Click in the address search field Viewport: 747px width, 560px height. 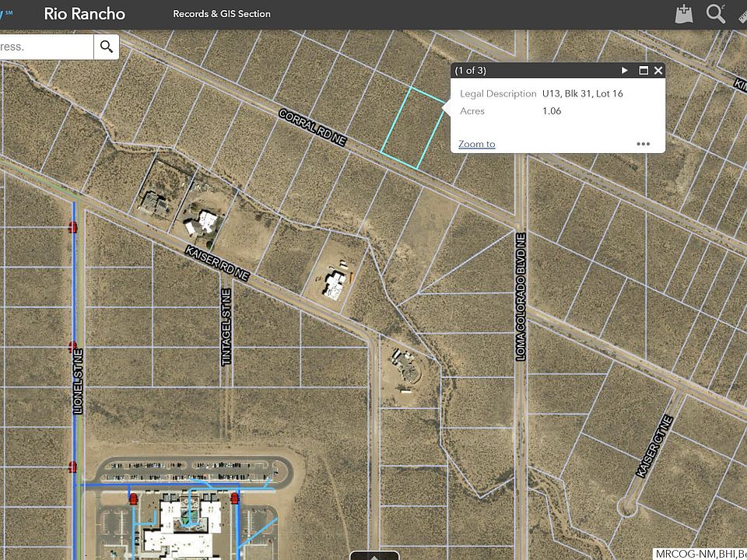46,47
